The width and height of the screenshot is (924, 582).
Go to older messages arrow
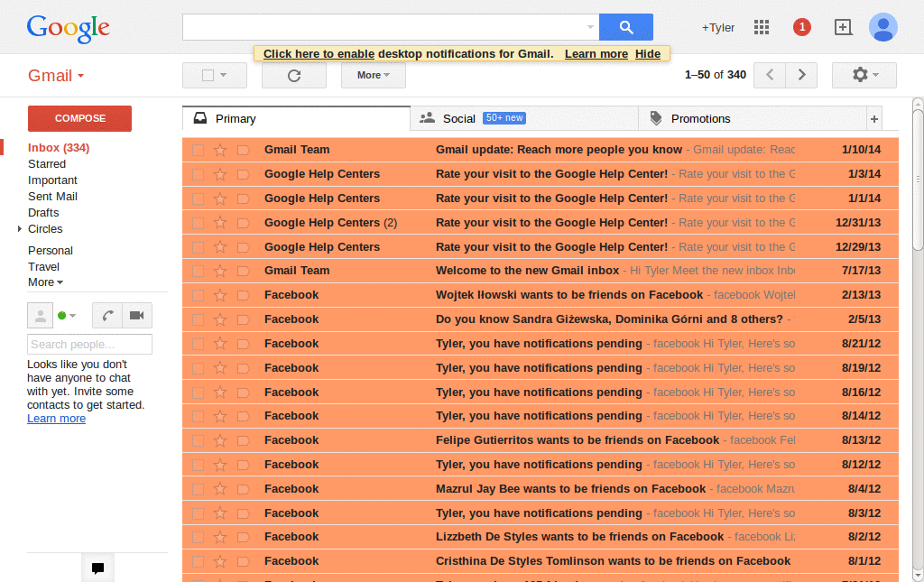(801, 75)
